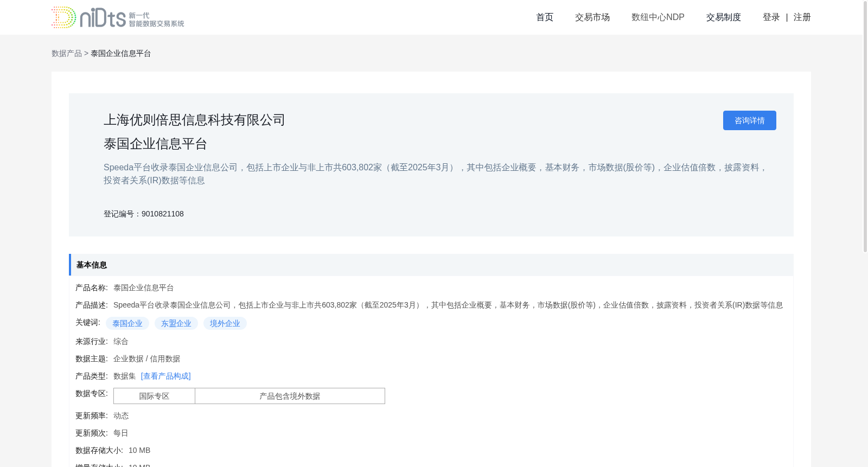This screenshot has height=467, width=868.
Task: Click the 每日 update frequency value
Action: pos(121,433)
